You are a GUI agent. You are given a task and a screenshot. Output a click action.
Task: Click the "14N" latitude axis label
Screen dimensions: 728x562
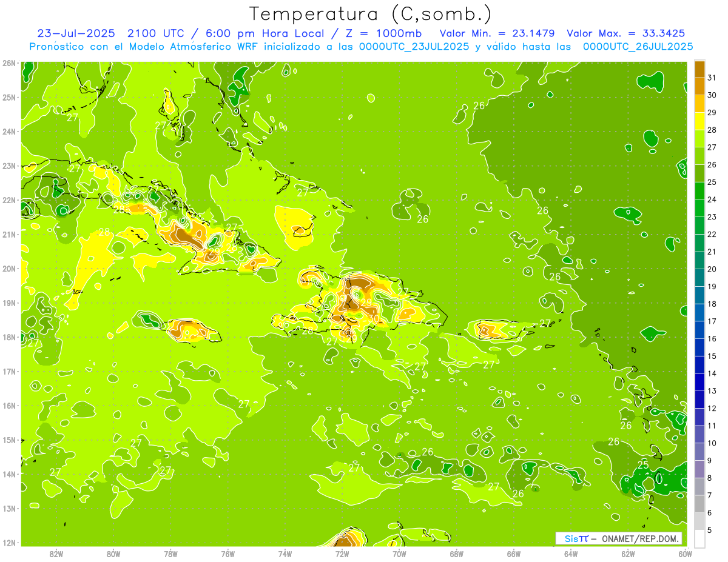coord(8,474)
